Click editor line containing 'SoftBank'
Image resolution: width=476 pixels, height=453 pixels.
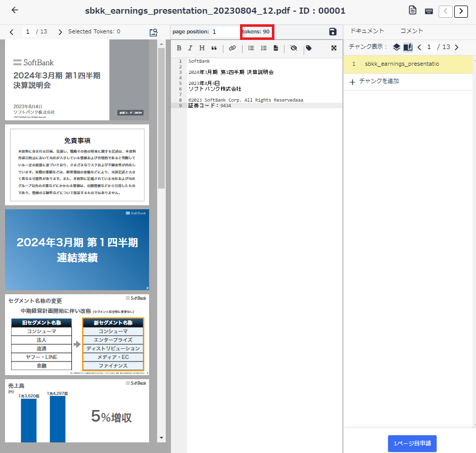(199, 61)
